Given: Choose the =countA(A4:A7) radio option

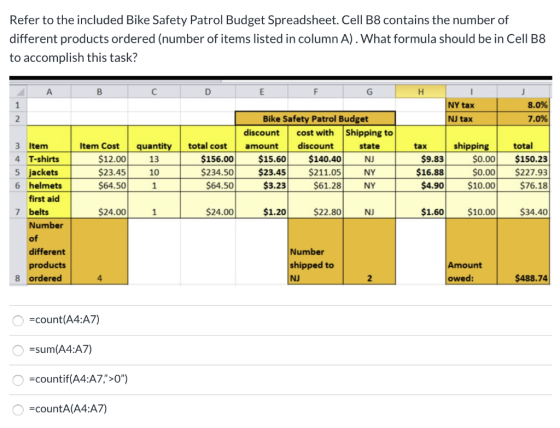Looking at the screenshot, I should coord(18,409).
